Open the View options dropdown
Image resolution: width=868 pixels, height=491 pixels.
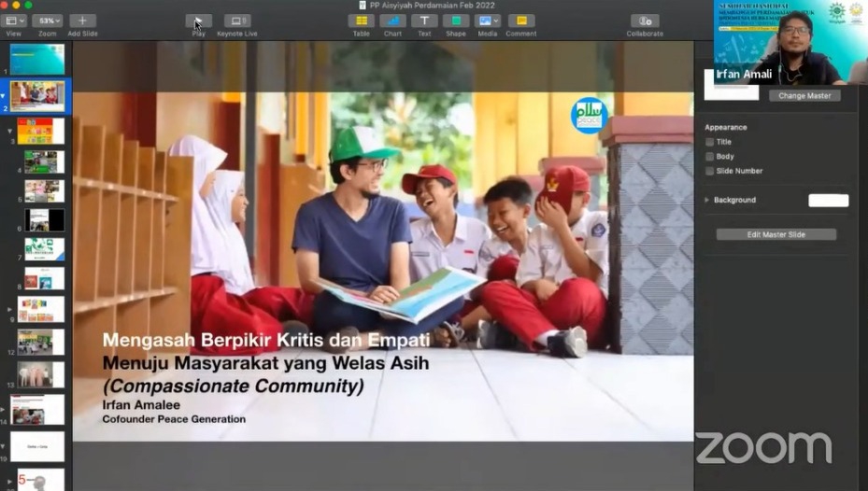pos(14,21)
